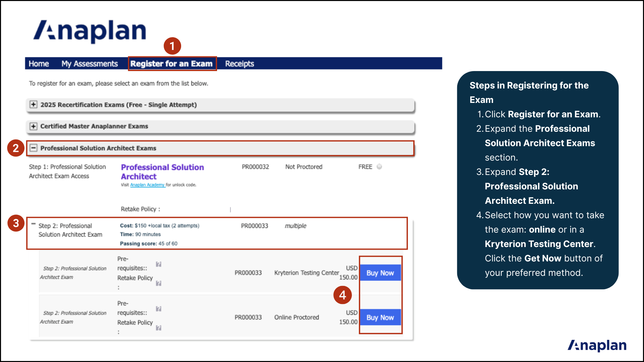
Task: Click the 'Online Proctored' label
Action: tap(297, 317)
